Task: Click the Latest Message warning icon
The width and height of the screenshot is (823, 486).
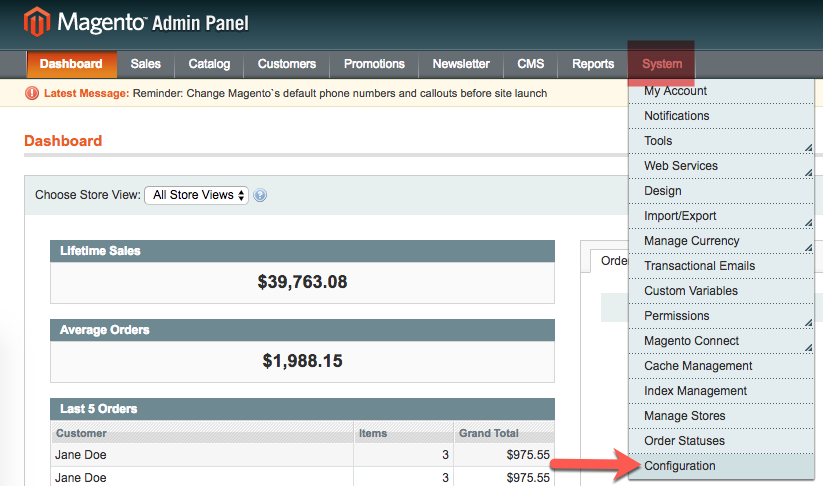Action: coord(30,94)
